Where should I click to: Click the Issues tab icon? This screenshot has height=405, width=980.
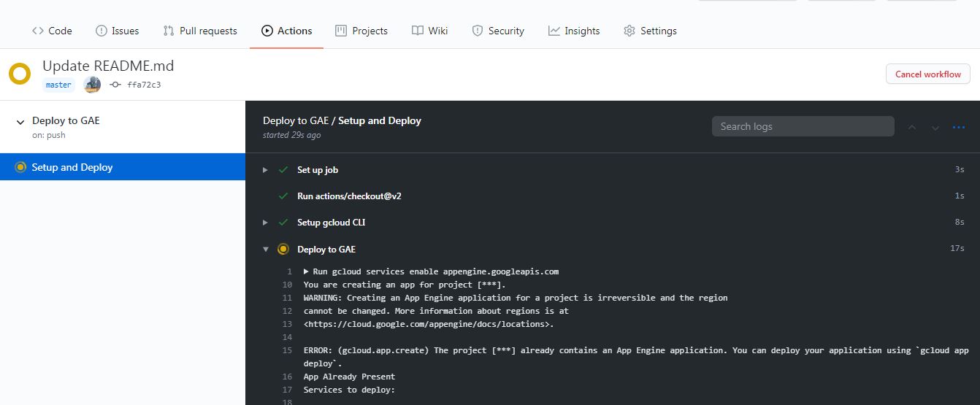tap(101, 31)
